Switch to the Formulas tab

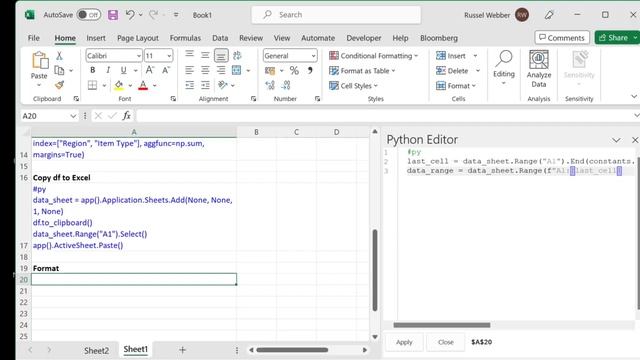(185, 38)
